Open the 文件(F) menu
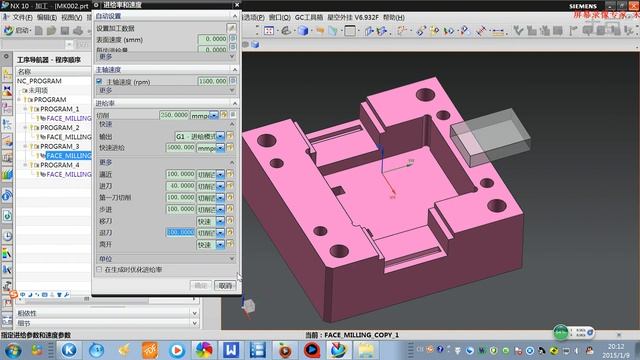 pyautogui.click(x=22, y=17)
